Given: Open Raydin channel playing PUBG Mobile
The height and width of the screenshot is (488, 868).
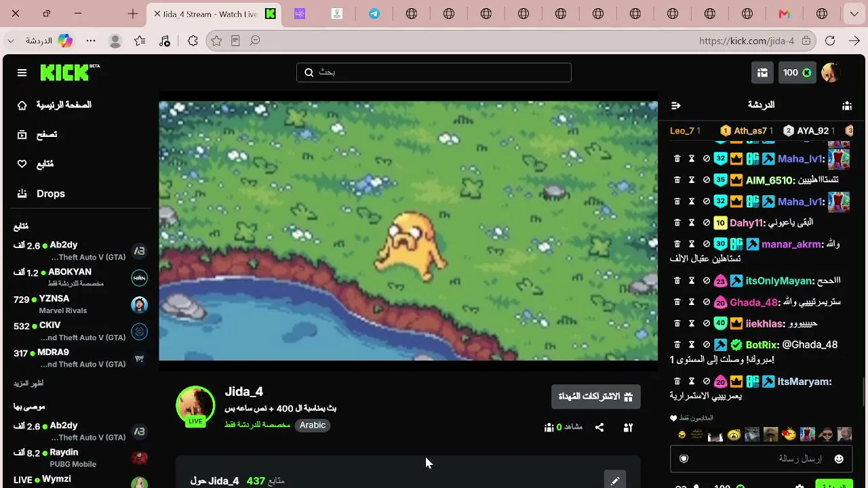Looking at the screenshot, I should coord(80,457).
